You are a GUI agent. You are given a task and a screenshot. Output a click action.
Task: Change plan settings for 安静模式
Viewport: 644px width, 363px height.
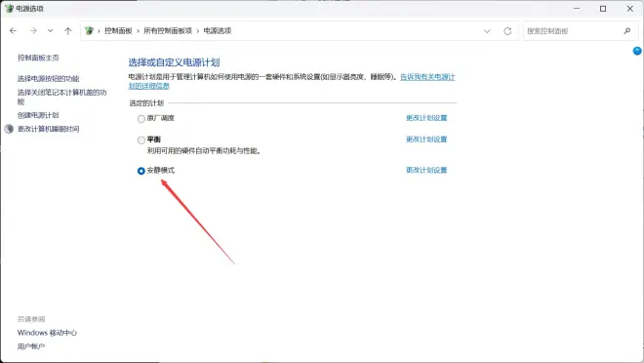(426, 170)
